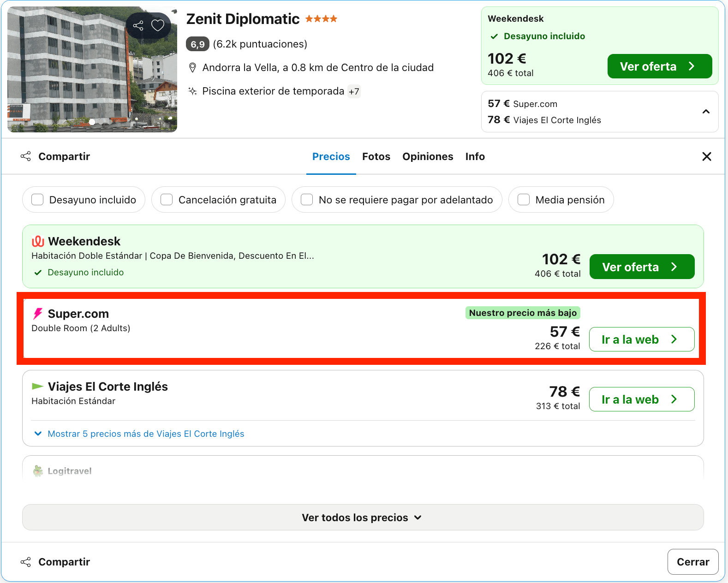
Task: Toggle Desayuno incluido filter checkbox
Action: pyautogui.click(x=37, y=200)
